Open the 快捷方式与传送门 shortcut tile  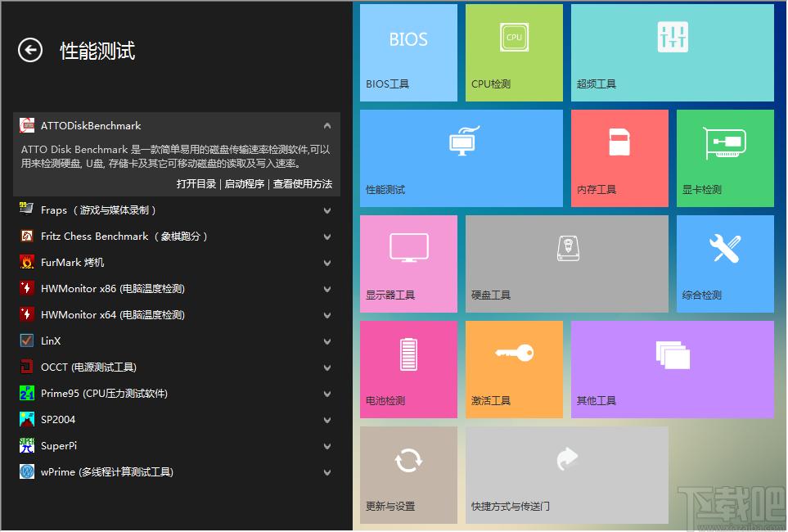pyautogui.click(x=567, y=476)
